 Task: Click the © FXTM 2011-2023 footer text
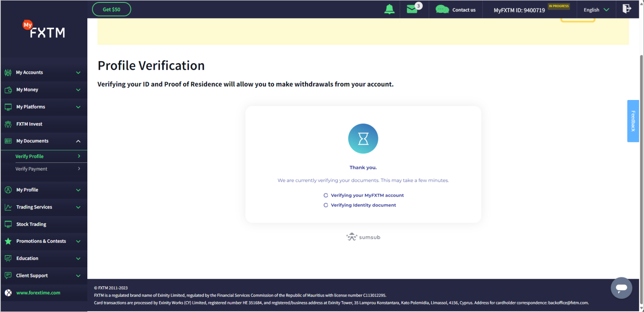tap(111, 288)
